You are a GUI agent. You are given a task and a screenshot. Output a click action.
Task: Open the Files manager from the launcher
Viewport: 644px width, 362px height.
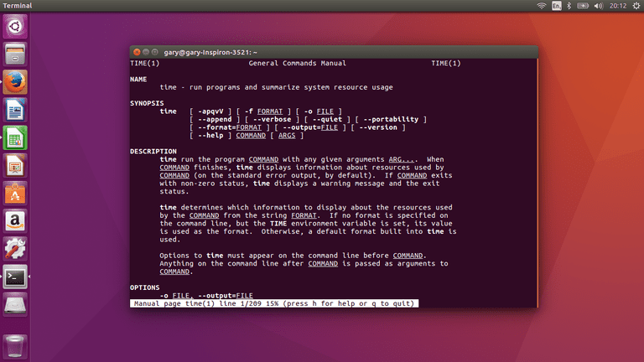tap(15, 55)
